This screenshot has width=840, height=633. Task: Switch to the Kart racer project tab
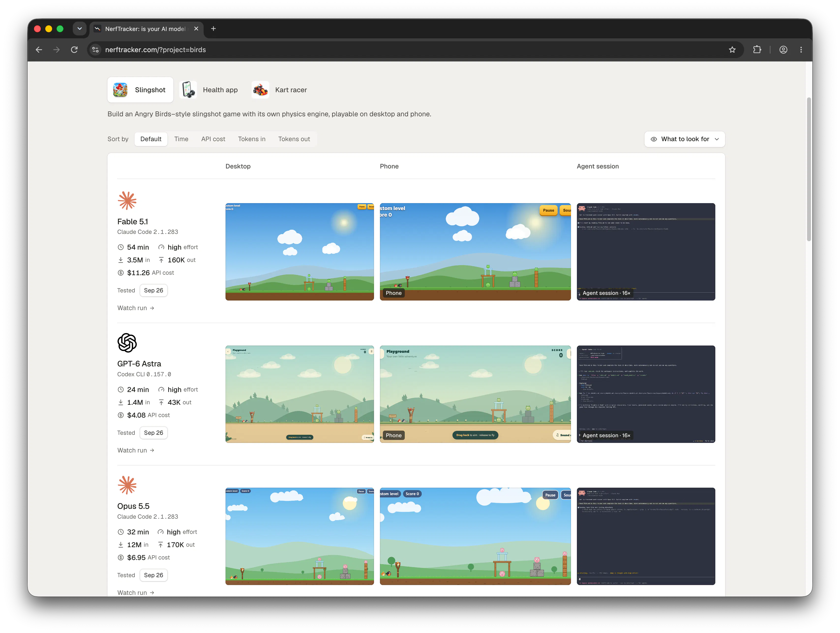(280, 90)
